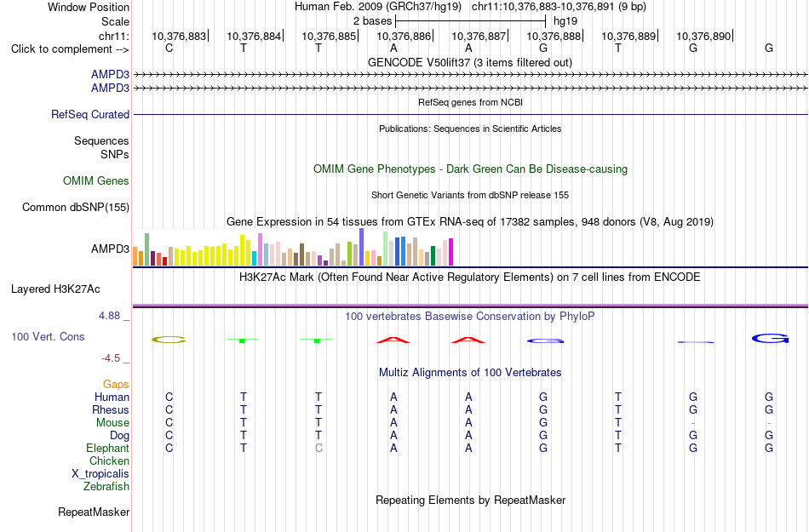
Task: Click the first AMPD3 GENCODE track label
Action: [111, 75]
